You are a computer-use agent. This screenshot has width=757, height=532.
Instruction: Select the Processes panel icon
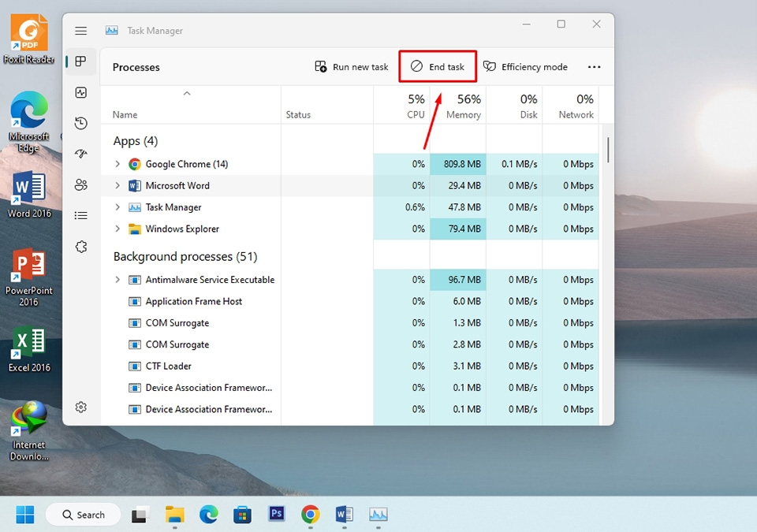point(80,61)
